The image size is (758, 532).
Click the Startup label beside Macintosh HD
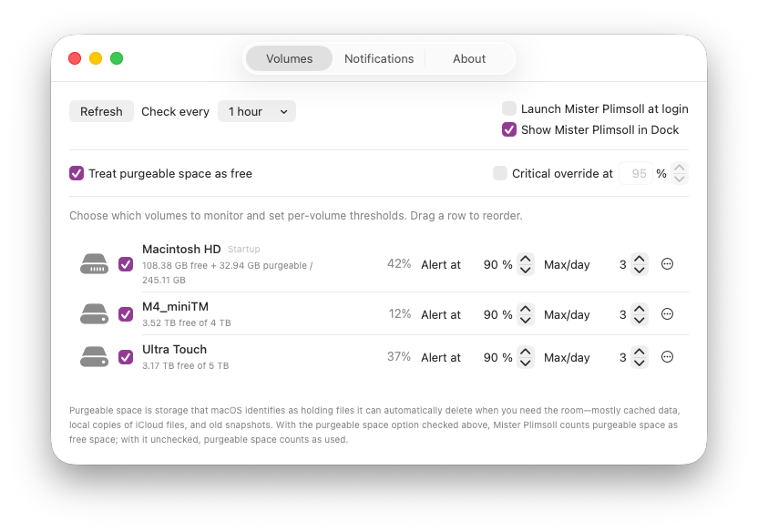coord(243,250)
